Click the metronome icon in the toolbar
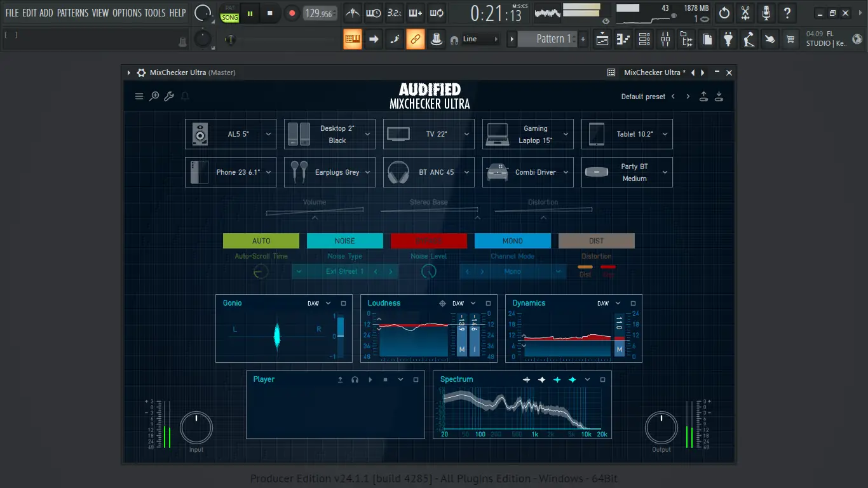 (352, 13)
